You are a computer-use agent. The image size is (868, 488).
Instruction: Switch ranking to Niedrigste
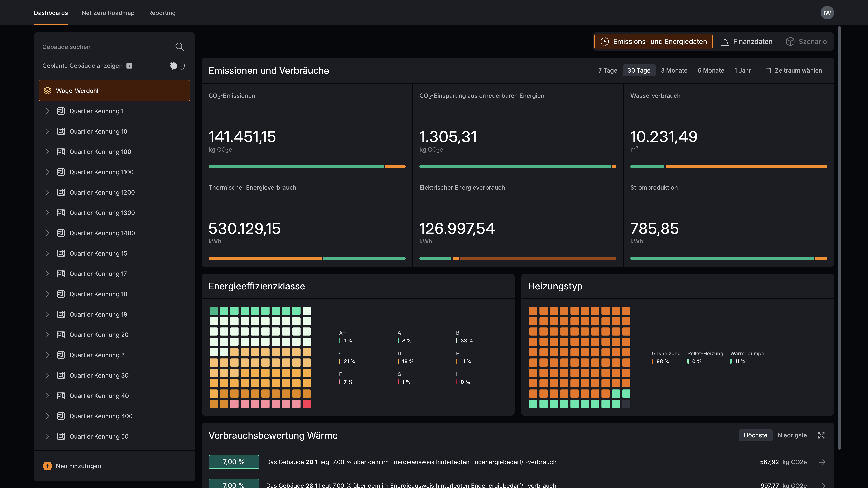click(792, 435)
